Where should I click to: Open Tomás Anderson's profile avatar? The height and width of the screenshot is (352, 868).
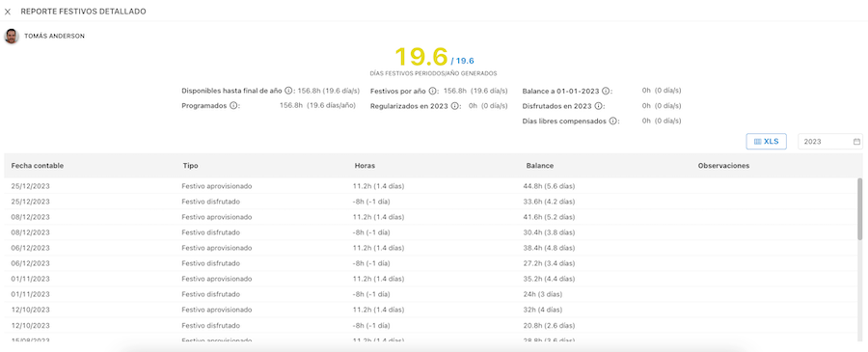[11, 37]
